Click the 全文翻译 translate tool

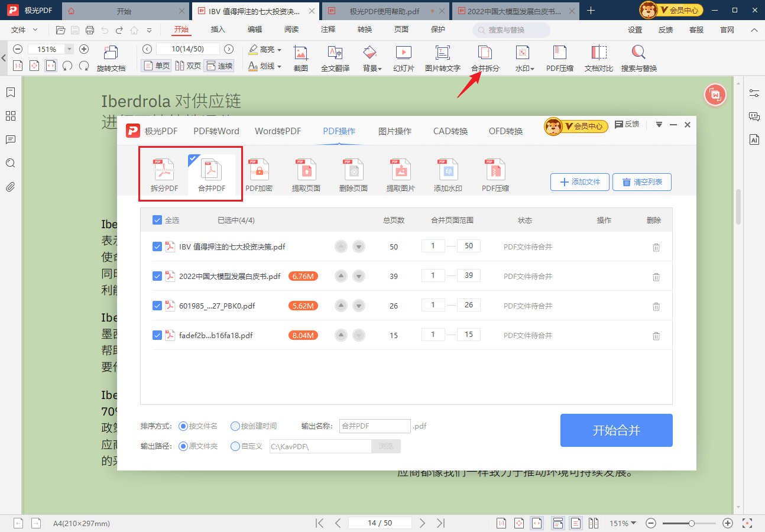tap(336, 59)
